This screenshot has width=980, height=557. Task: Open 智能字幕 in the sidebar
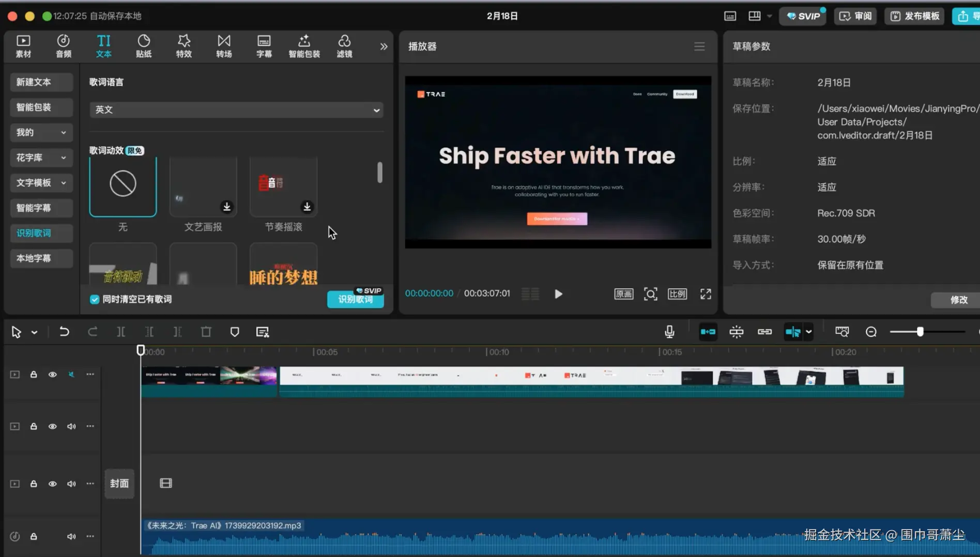point(41,208)
